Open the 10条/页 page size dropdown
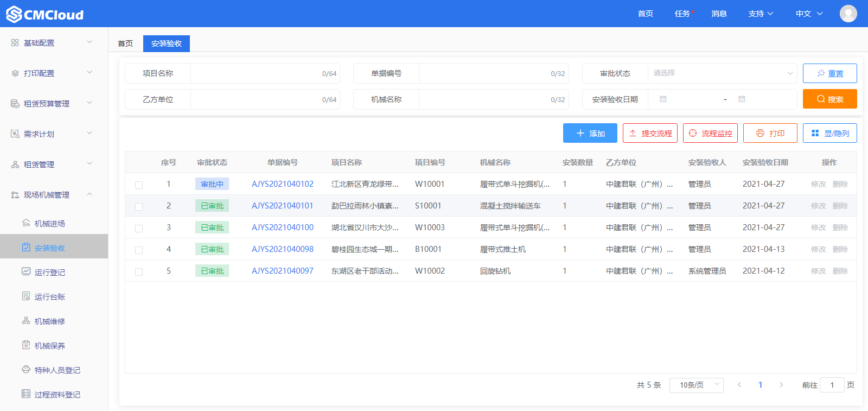The height and width of the screenshot is (411, 868). [x=697, y=385]
